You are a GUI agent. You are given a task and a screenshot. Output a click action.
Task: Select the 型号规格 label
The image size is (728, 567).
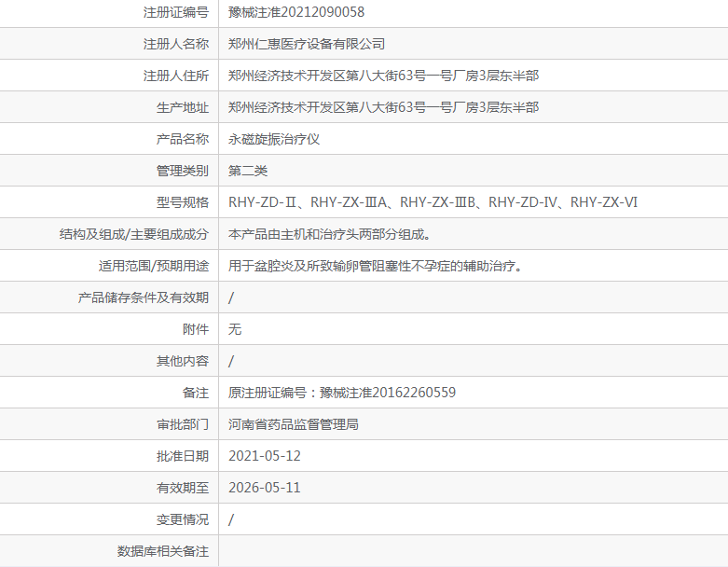point(183,202)
